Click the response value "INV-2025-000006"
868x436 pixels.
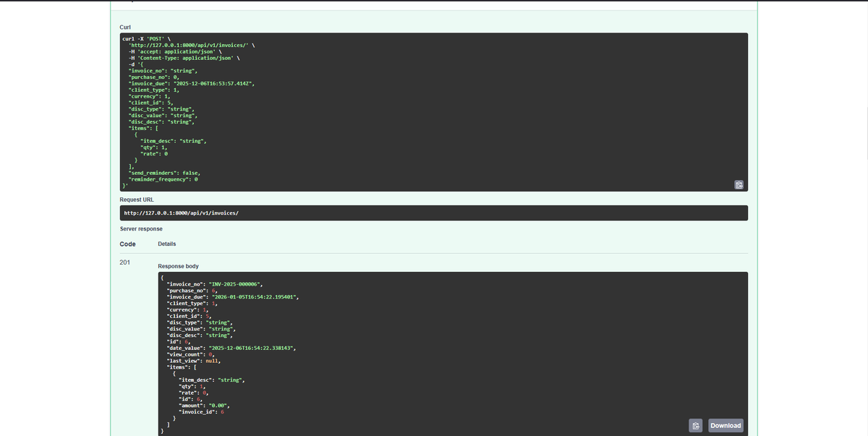235,284
